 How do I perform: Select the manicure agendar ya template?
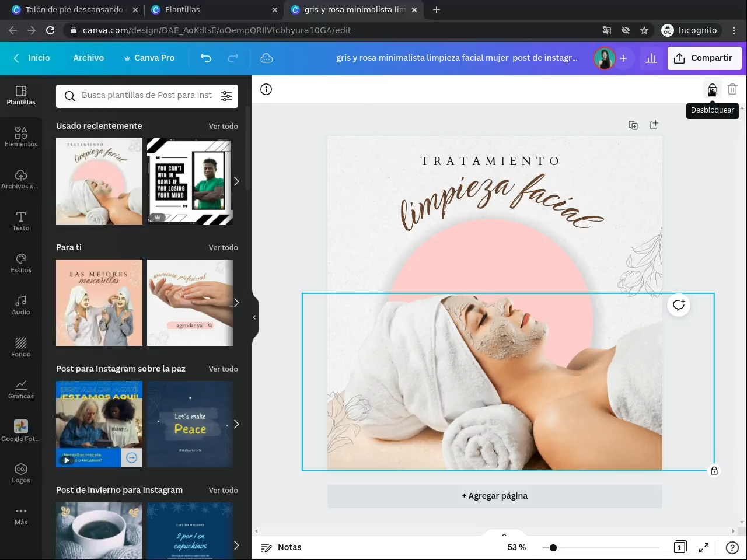(x=190, y=303)
